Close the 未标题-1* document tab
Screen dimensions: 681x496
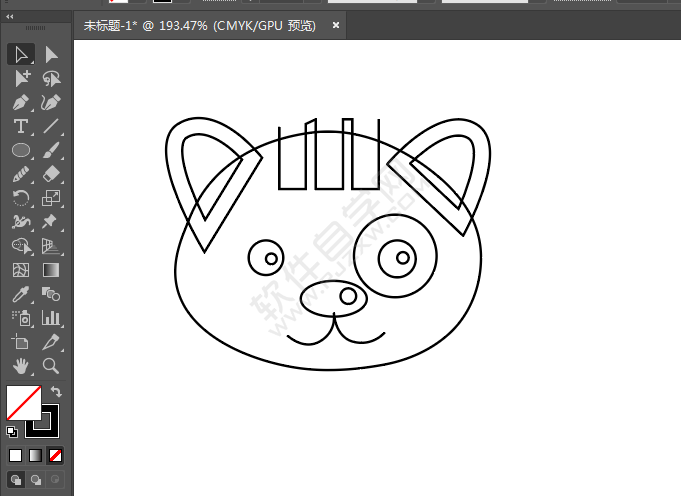point(336,25)
